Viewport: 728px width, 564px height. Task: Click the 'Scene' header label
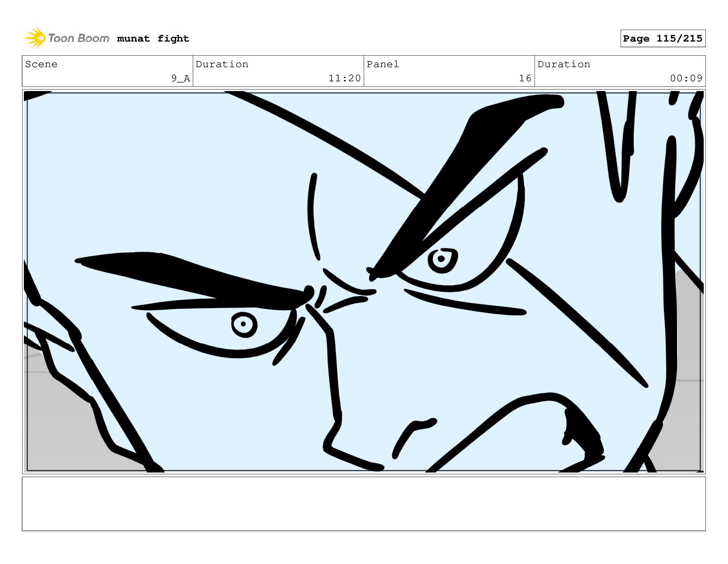coord(41,64)
